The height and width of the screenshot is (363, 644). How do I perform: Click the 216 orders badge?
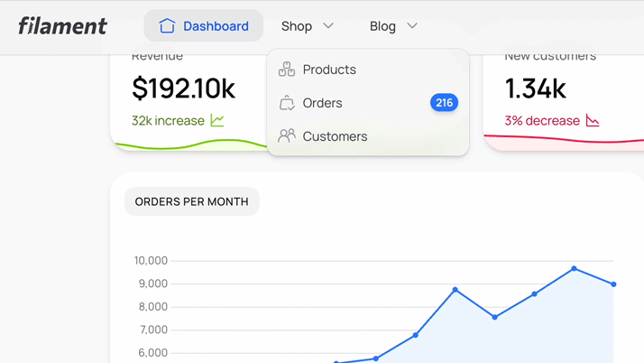[444, 103]
